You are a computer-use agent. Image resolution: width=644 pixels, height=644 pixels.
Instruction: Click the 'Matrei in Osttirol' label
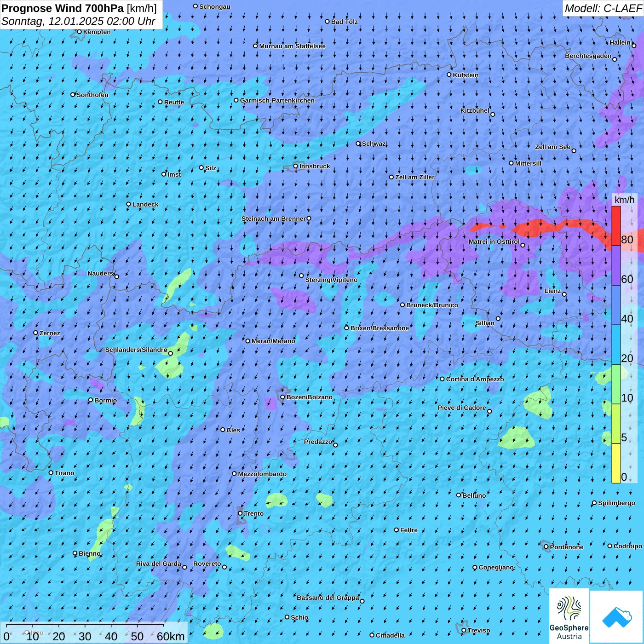click(494, 241)
